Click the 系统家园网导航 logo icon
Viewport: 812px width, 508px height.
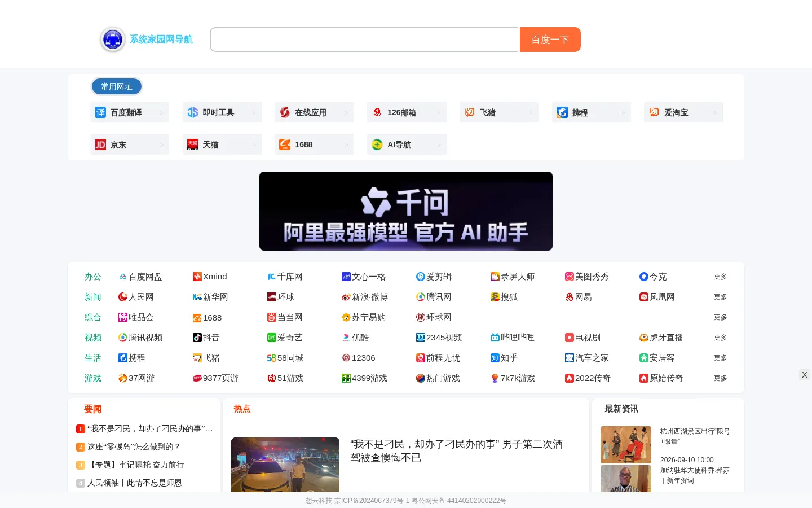pyautogui.click(x=113, y=40)
